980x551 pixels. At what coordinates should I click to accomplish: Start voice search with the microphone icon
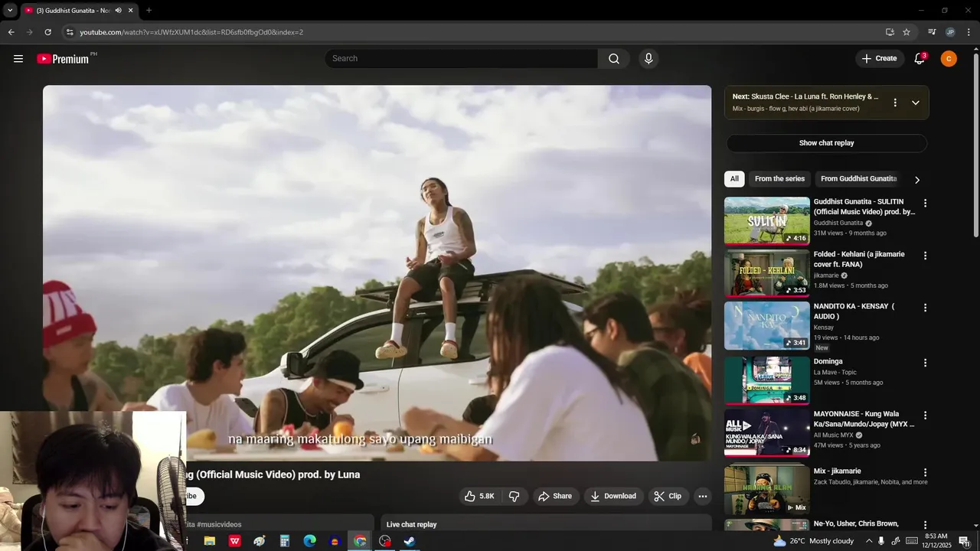pyautogui.click(x=648, y=59)
